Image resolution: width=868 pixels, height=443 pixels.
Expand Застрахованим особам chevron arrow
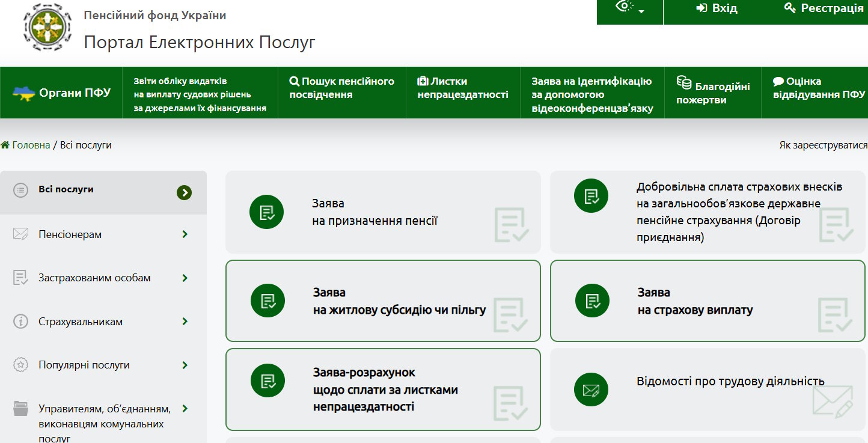[x=185, y=278]
